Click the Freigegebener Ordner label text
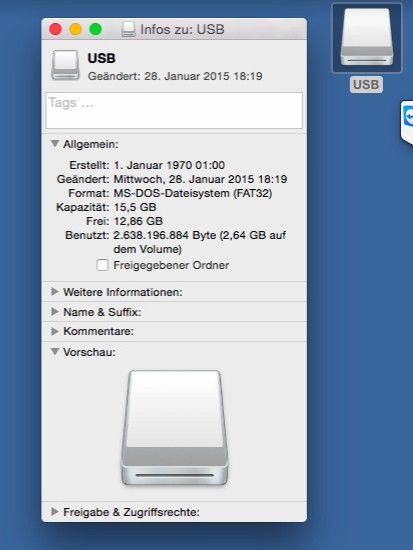This screenshot has height=550, width=413. point(171,265)
